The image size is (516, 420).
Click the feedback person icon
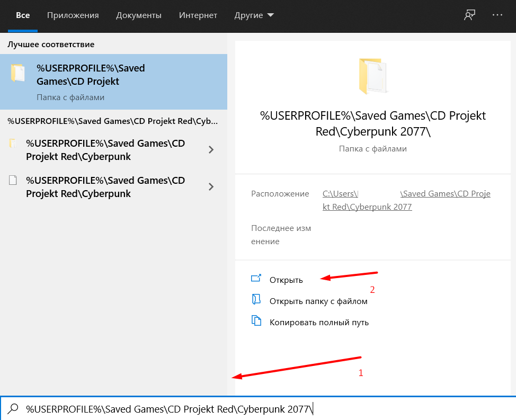coord(469,15)
